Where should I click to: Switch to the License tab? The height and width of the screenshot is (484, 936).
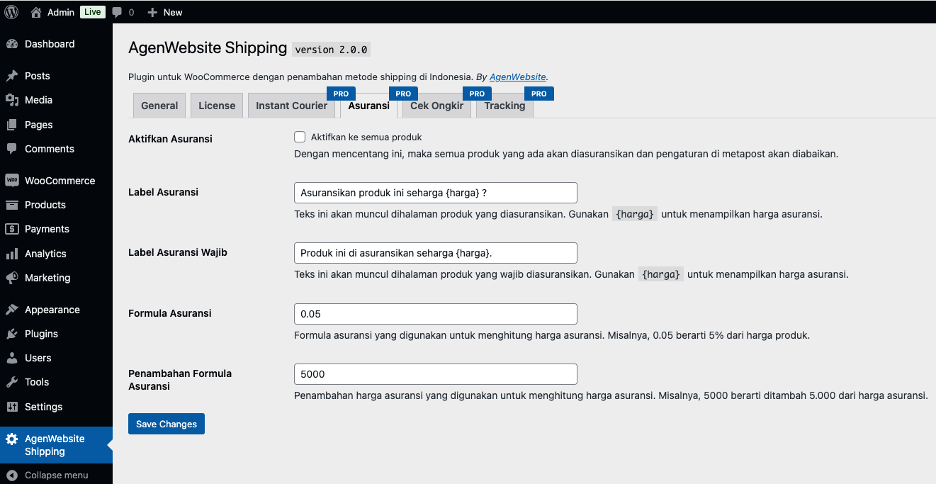tap(217, 106)
